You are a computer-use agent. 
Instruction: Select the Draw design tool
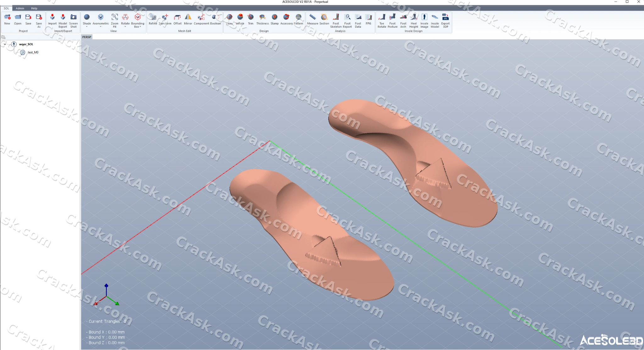point(230,19)
